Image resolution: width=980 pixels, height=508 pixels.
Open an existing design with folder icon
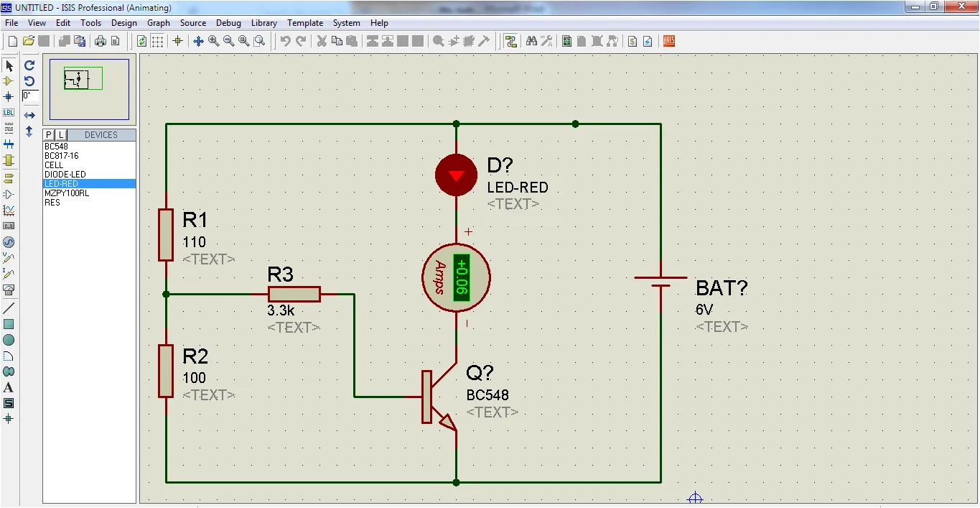(29, 41)
